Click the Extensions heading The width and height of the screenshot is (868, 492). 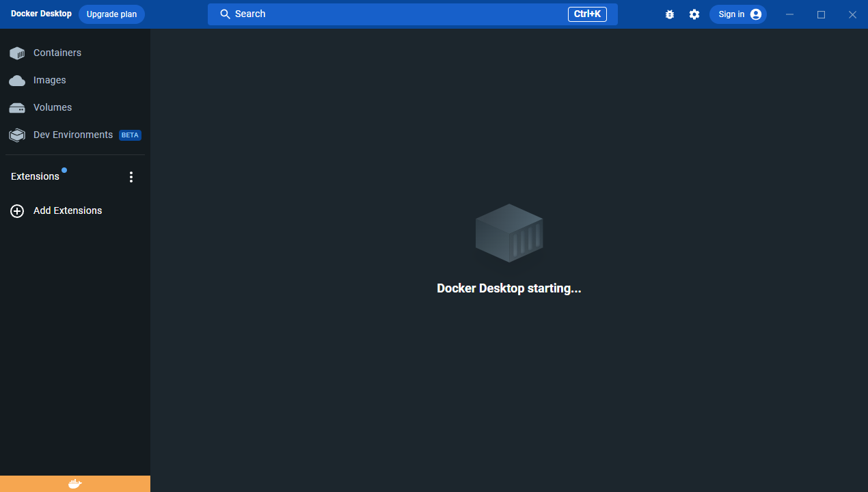coord(35,176)
